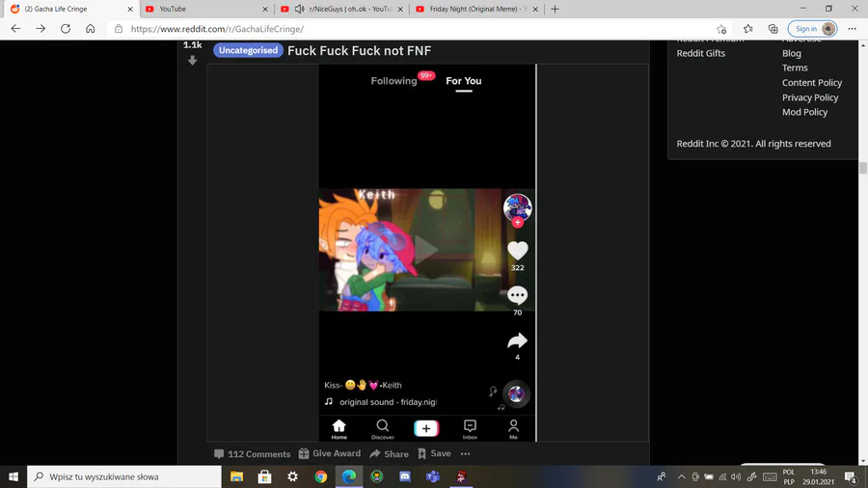The height and width of the screenshot is (488, 868).
Task: Click the Give Award button
Action: point(330,453)
